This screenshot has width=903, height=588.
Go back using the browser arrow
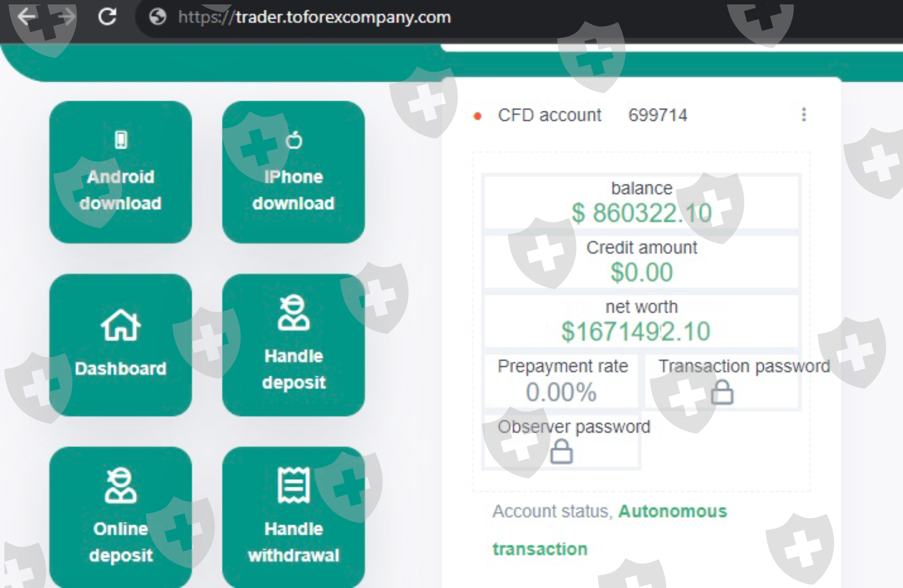point(26,17)
